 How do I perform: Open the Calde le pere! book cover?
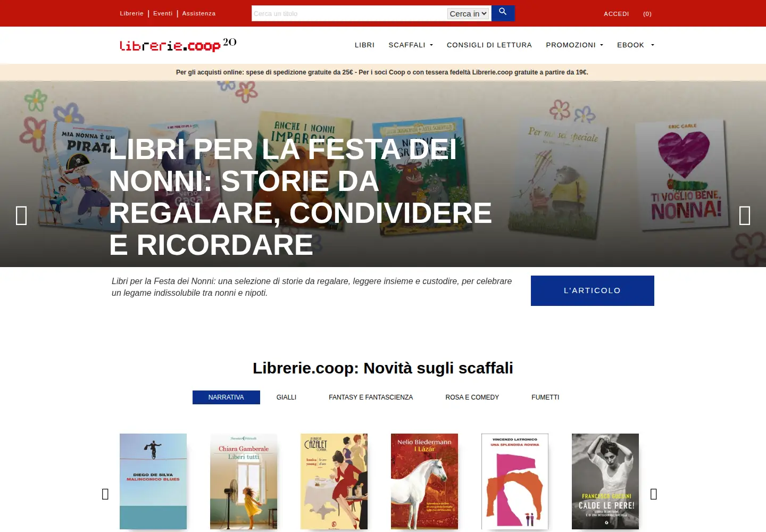point(605,481)
